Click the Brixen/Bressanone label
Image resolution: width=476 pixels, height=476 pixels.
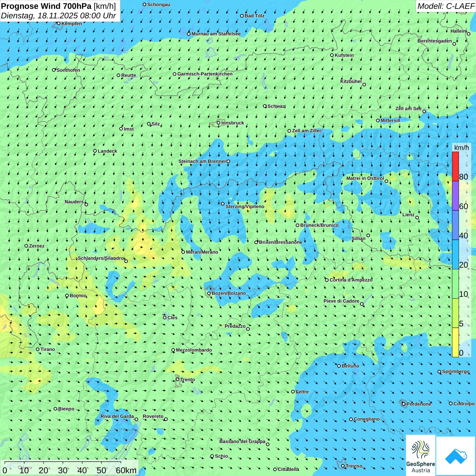[280, 242]
